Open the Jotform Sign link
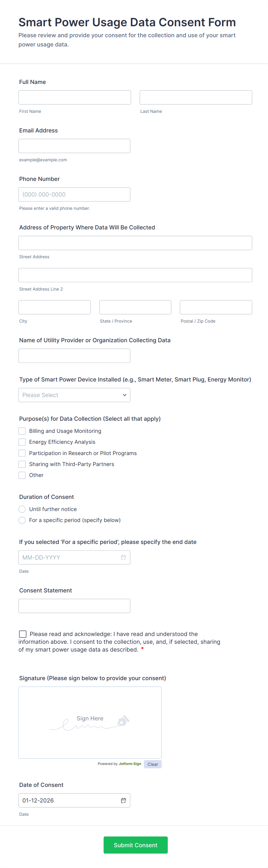The image size is (268, 868). click(x=130, y=764)
